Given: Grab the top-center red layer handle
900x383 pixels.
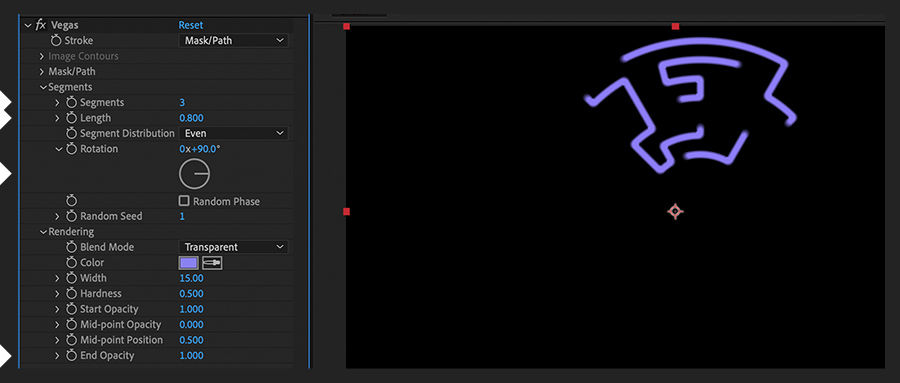Looking at the screenshot, I should coord(675,26).
